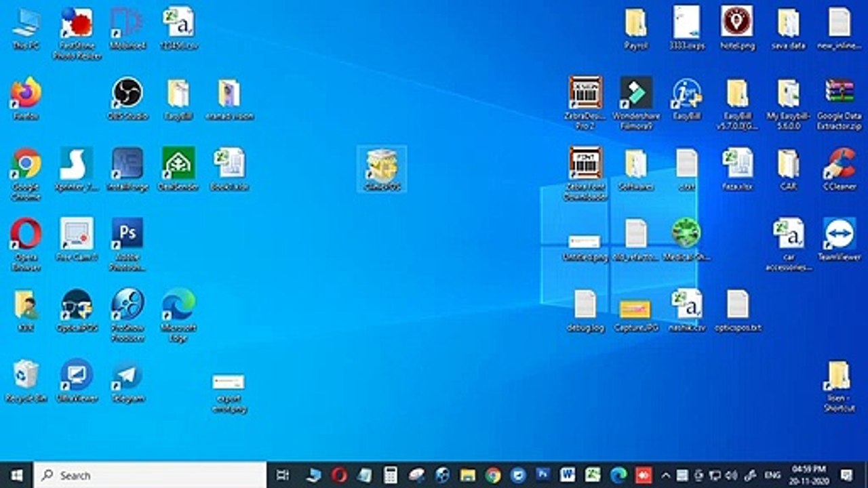Viewport: 868px width, 488px height.
Task: Select Adobe Photoshop desktop shortcut
Action: [x=127, y=245]
